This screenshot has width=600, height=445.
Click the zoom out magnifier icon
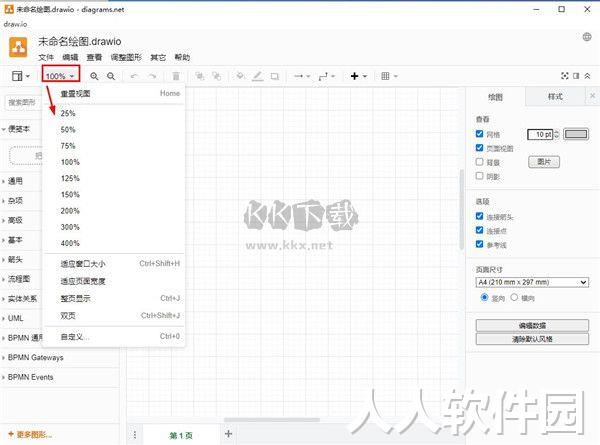point(111,76)
